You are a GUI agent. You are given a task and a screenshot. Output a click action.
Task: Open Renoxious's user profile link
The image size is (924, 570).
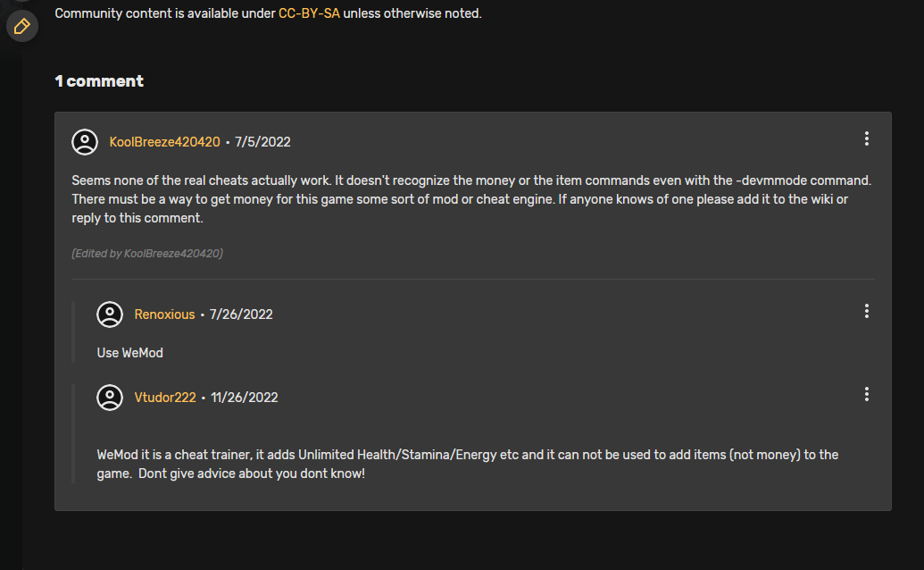click(x=164, y=314)
